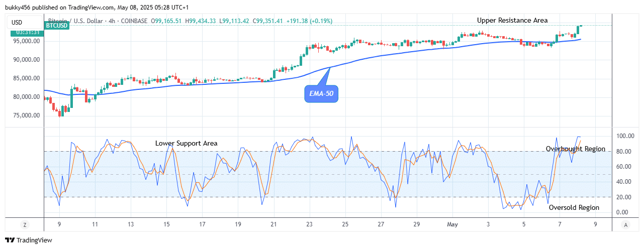Select the EMA-50 callout label
The height and width of the screenshot is (249, 644).
coord(321,94)
